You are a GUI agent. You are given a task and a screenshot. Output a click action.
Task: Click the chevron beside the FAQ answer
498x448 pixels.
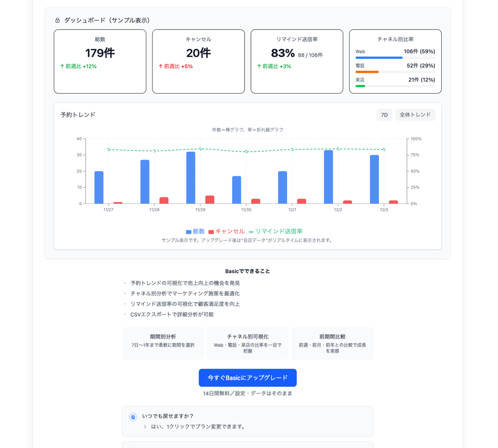click(145, 427)
